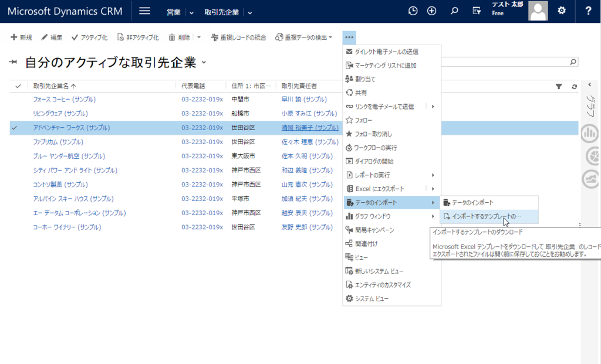Run search with view search box magnifier

pyautogui.click(x=573, y=62)
